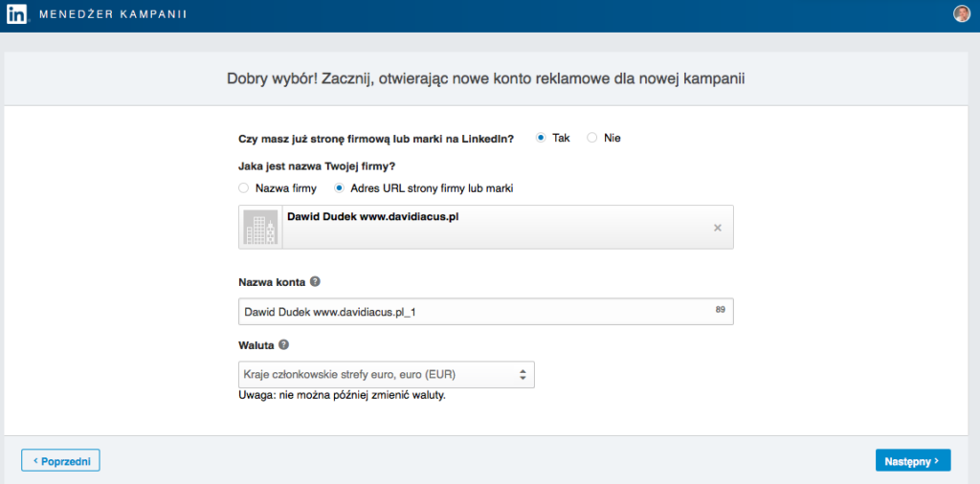Go back with the Poprzedni button
The height and width of the screenshot is (484, 980).
tap(60, 460)
